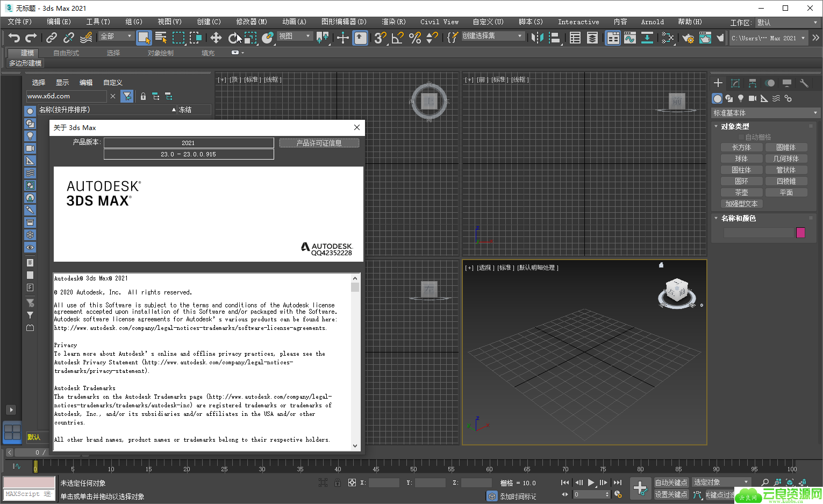This screenshot has height=504, width=823.
Task: Create a 长方体 box primitive
Action: pos(741,147)
